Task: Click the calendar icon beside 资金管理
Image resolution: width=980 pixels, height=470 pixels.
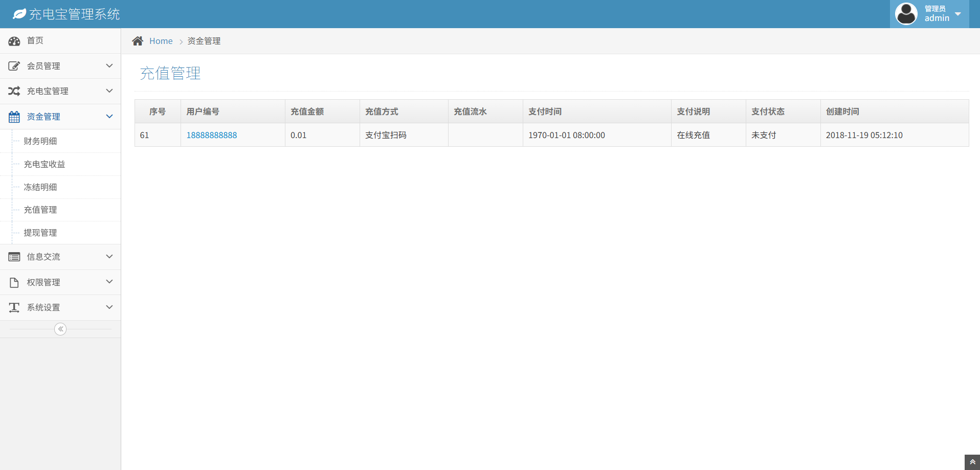Action: (x=14, y=117)
